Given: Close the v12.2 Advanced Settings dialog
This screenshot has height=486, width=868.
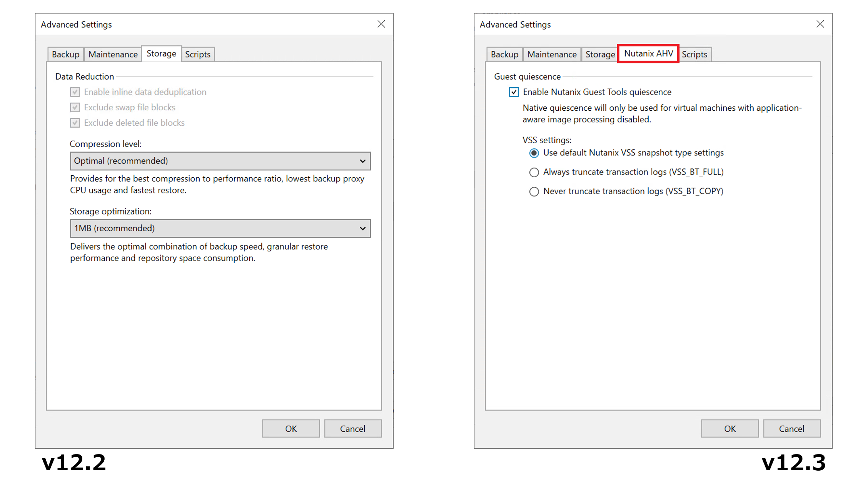Looking at the screenshot, I should coord(381,24).
